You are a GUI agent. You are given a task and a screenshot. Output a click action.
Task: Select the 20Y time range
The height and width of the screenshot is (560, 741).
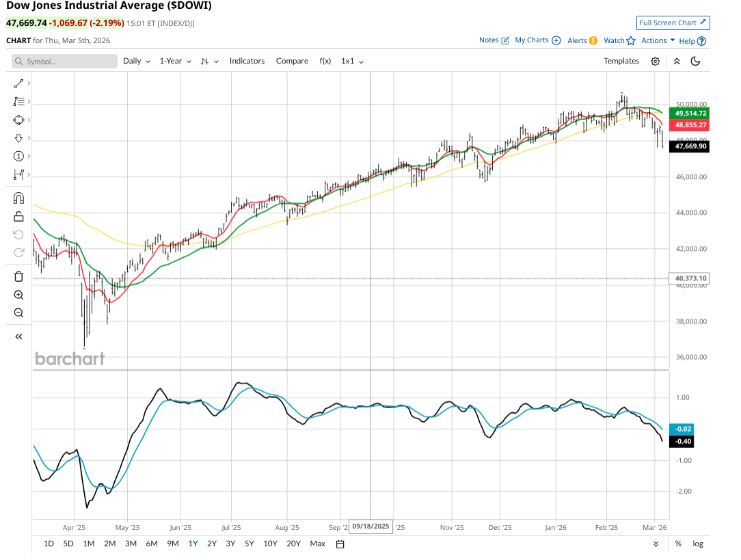[x=293, y=544]
